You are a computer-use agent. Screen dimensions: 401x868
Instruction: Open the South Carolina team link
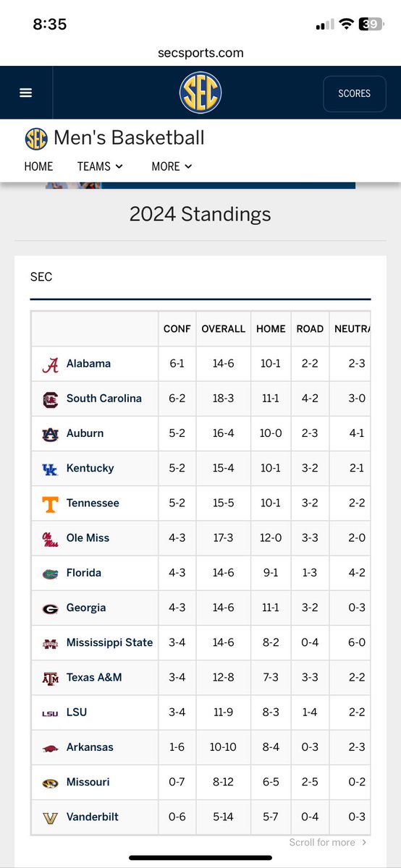coord(104,399)
